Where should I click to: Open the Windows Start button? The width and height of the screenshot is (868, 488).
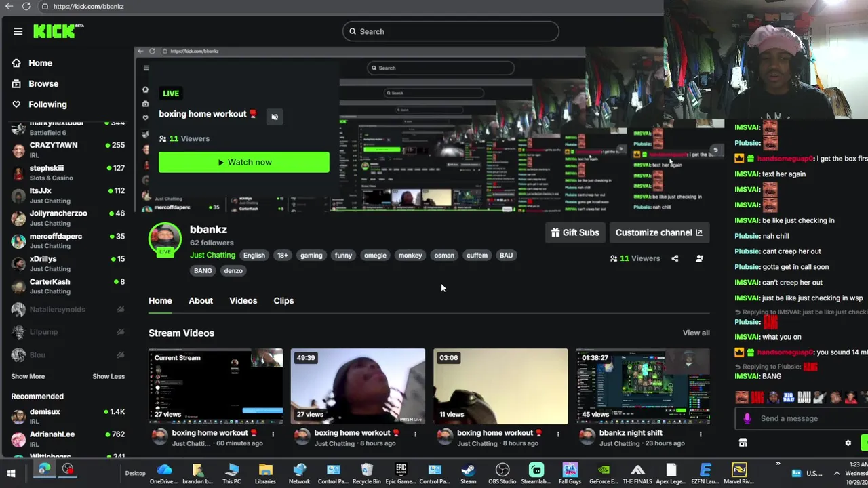click(11, 473)
